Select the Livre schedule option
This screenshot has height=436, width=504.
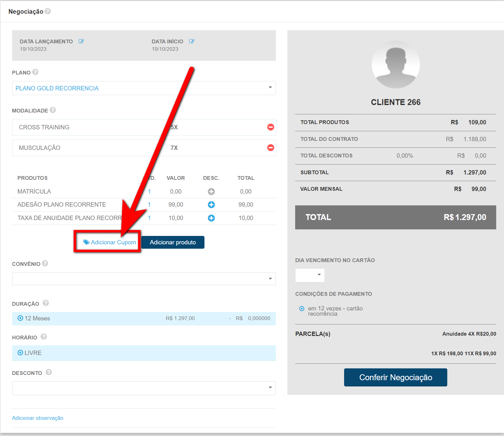(x=20, y=353)
